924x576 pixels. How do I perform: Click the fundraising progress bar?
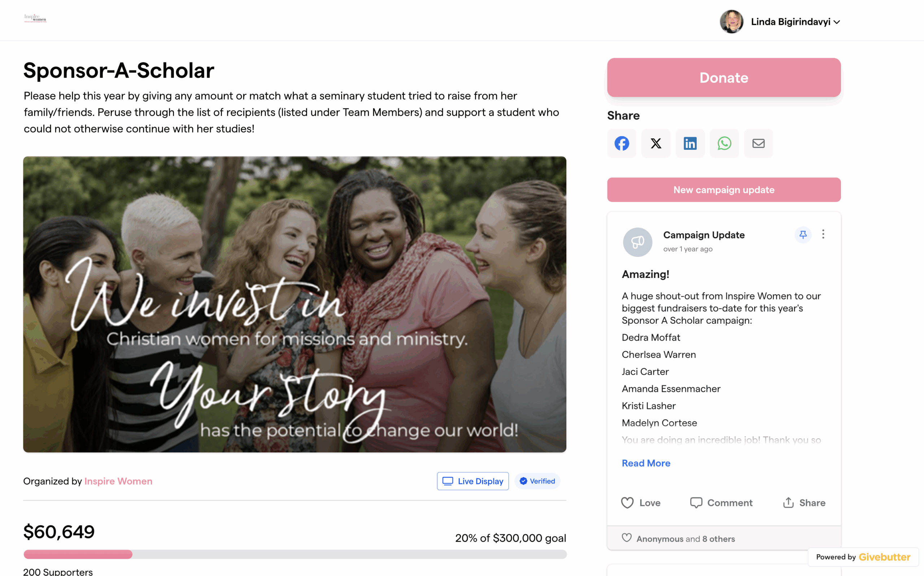coord(295,554)
